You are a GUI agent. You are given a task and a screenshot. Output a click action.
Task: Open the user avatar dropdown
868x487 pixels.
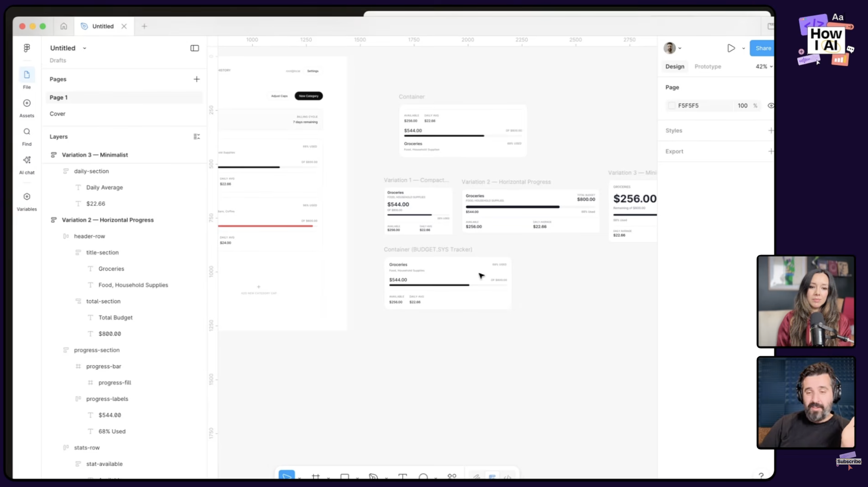tap(672, 48)
